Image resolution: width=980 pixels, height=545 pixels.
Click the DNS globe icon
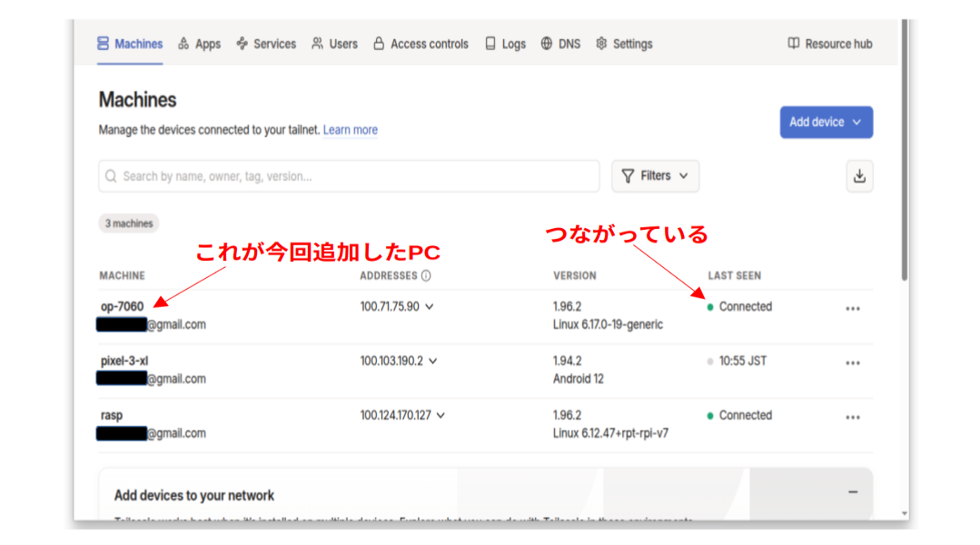547,44
